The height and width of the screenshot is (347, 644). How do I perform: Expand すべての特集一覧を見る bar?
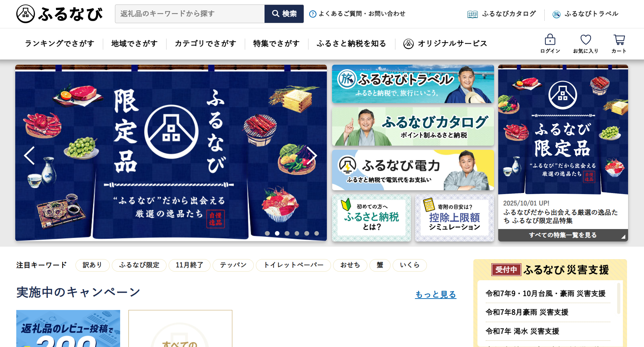(563, 235)
